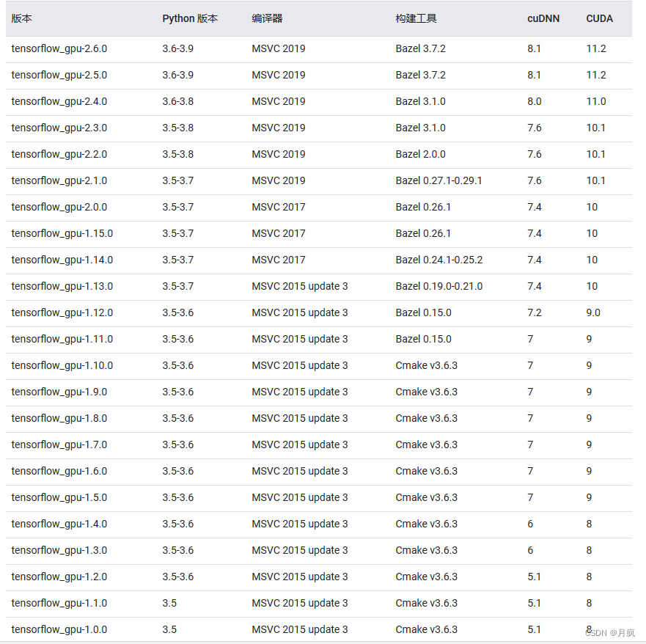Click cuDNN 7.4 in tensorflow_gpu-1.14.0 row
The height and width of the screenshot is (644, 646).
pos(535,260)
